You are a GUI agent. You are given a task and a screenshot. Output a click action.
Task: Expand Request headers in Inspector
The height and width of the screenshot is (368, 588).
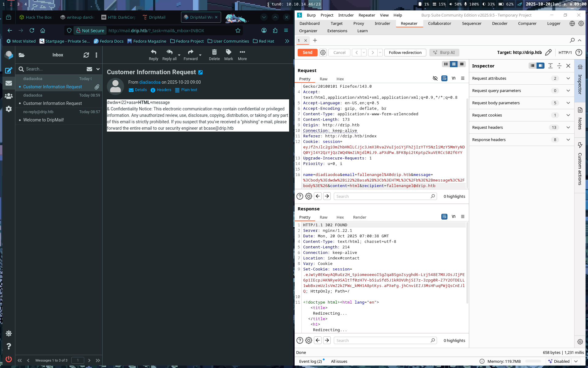(568, 128)
